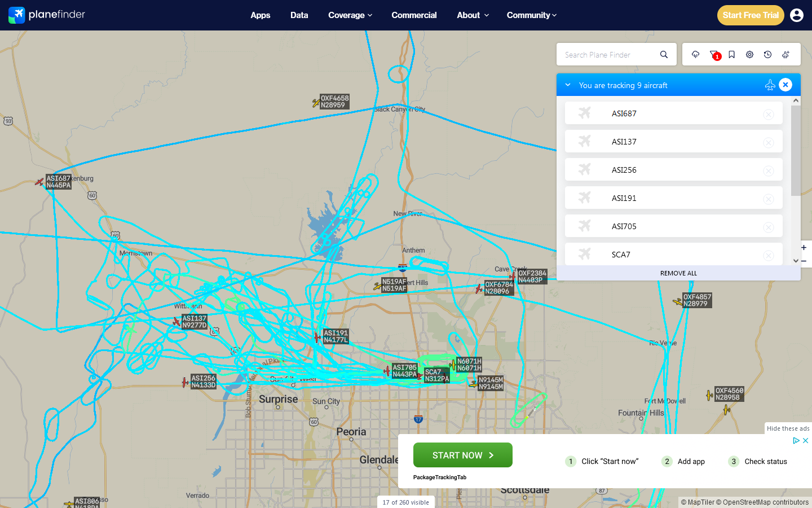This screenshot has height=508, width=812.
Task: Open the user account profile icon
Action: (x=797, y=15)
